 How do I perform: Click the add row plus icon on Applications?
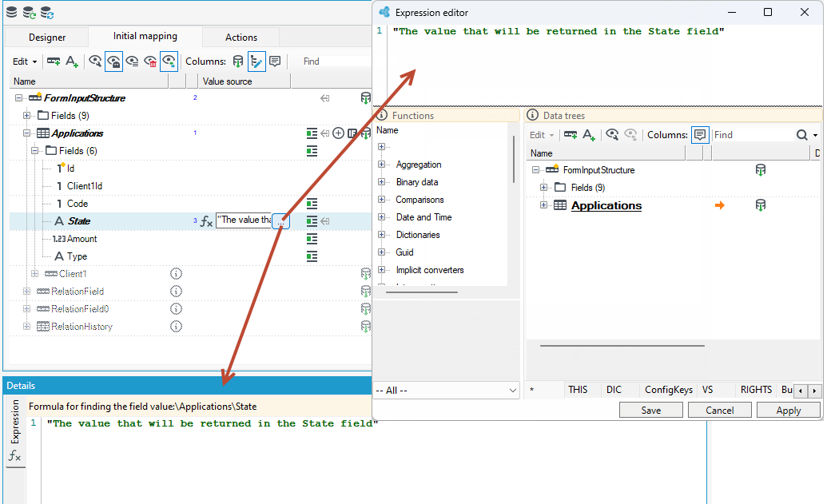[x=338, y=133]
